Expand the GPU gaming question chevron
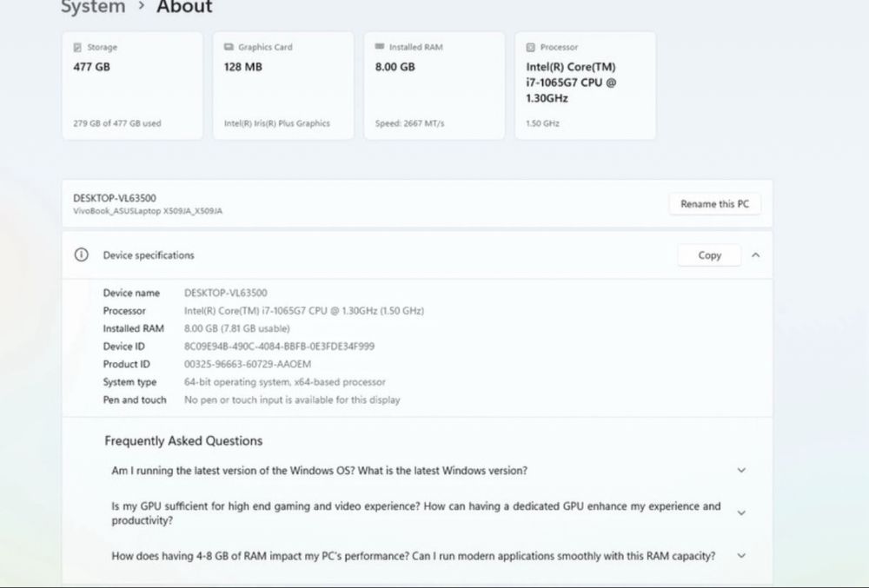This screenshot has height=588, width=869. pos(741,513)
